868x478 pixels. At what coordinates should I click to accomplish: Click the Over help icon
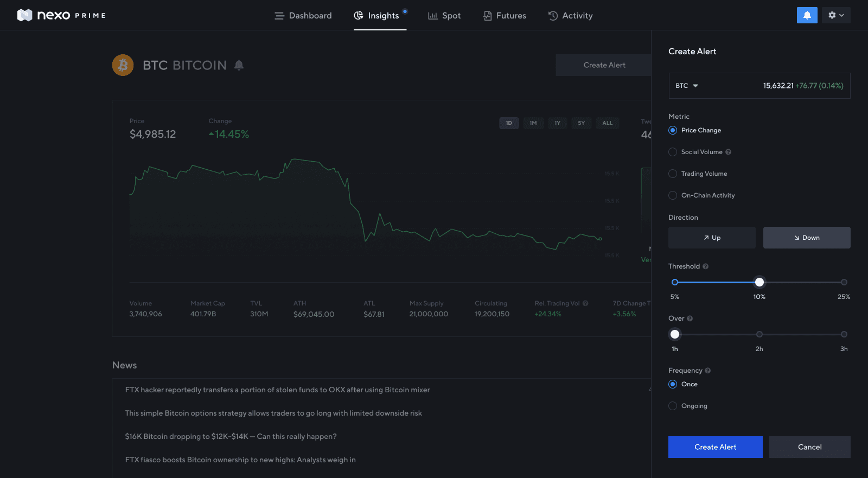[x=690, y=318]
